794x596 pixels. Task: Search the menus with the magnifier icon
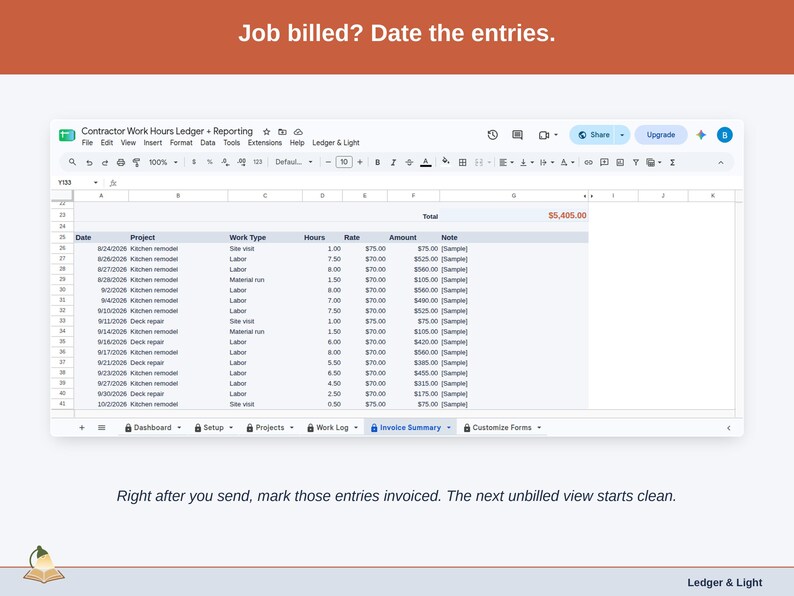pos(72,162)
